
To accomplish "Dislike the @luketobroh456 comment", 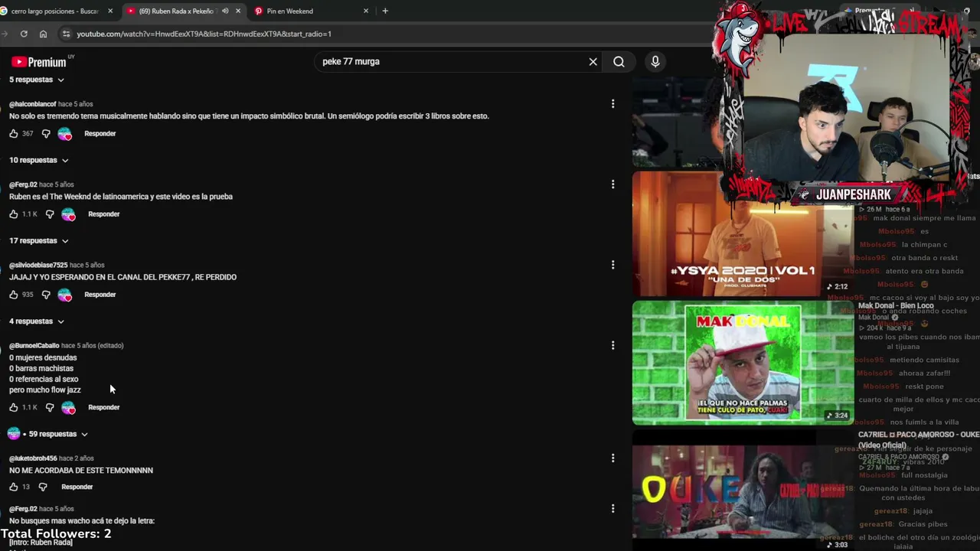I will pos(43,487).
